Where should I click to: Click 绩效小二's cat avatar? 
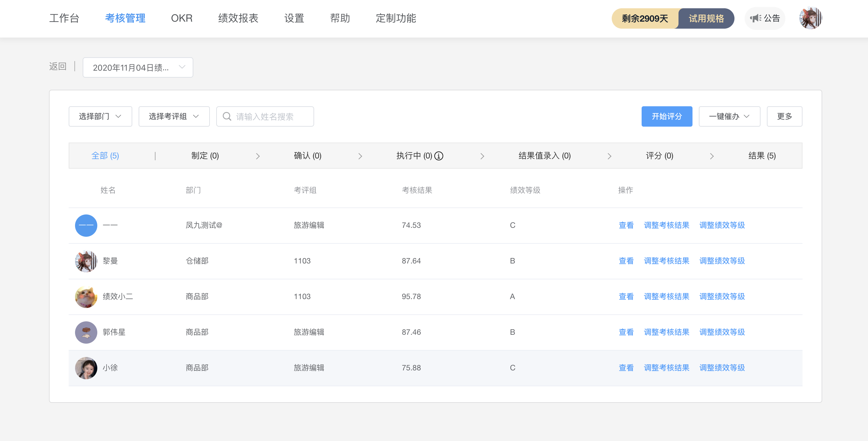pyautogui.click(x=86, y=297)
